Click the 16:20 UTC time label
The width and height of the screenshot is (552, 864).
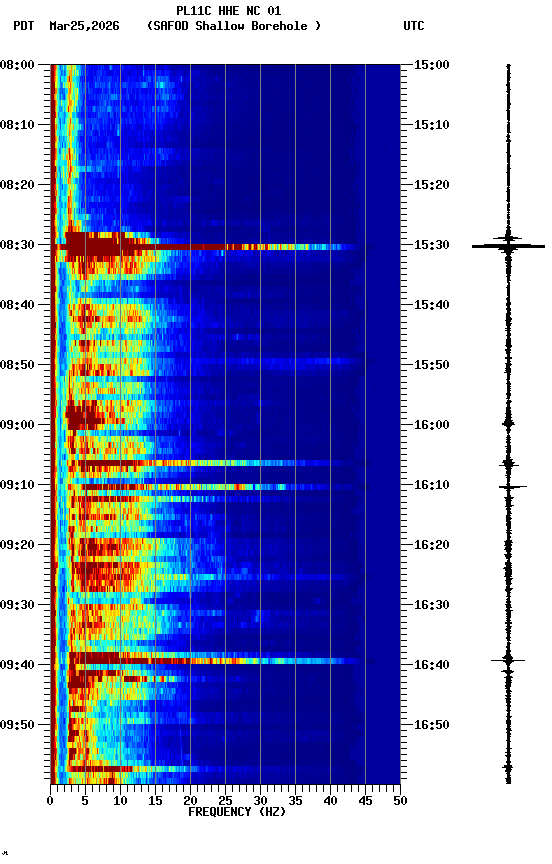click(x=432, y=545)
